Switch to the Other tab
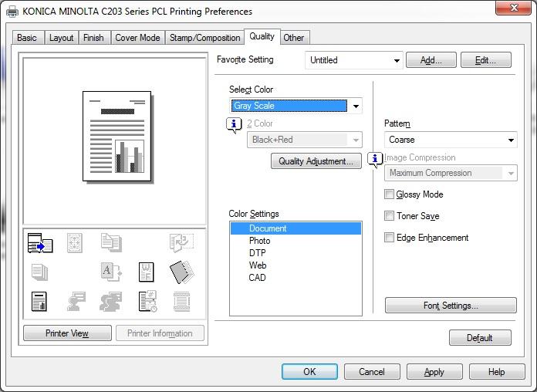The height and width of the screenshot is (392, 537). [x=293, y=38]
